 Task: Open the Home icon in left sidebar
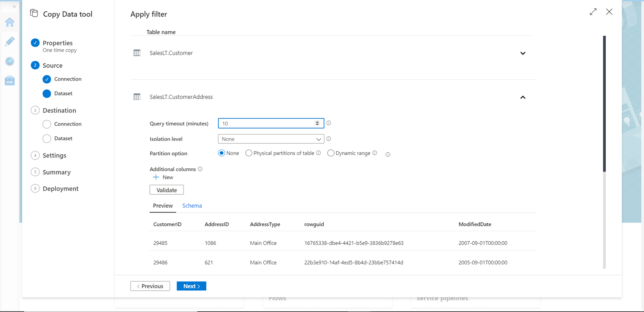coord(10,22)
